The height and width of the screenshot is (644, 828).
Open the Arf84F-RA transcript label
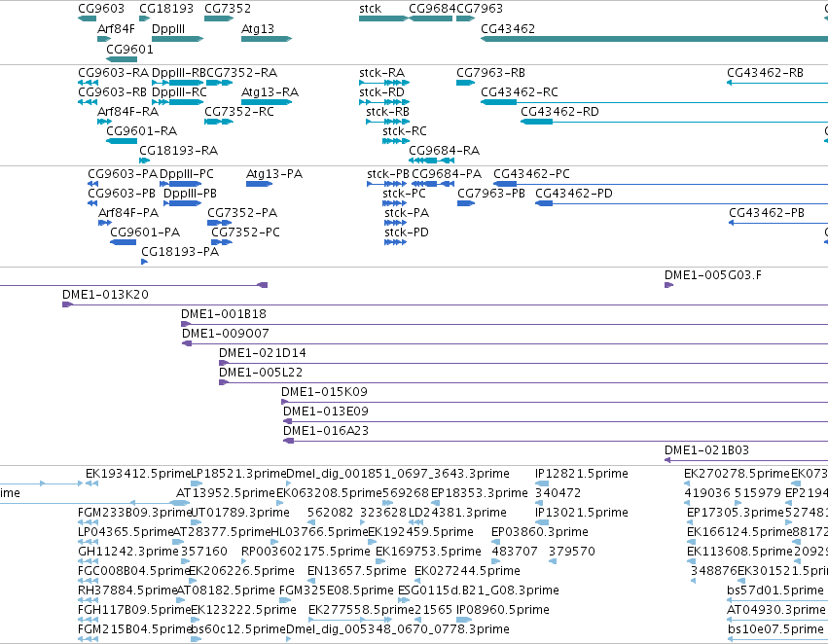click(127, 111)
